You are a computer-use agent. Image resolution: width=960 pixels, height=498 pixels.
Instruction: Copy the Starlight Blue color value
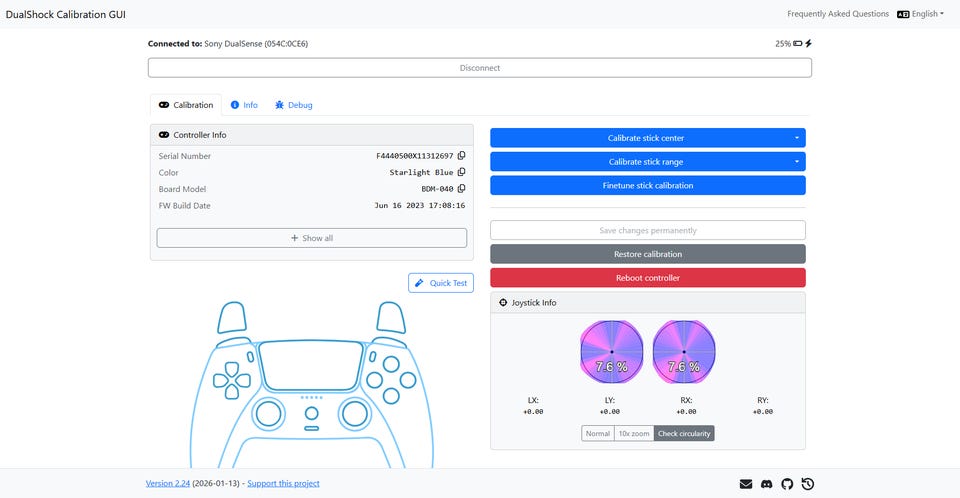click(x=462, y=172)
